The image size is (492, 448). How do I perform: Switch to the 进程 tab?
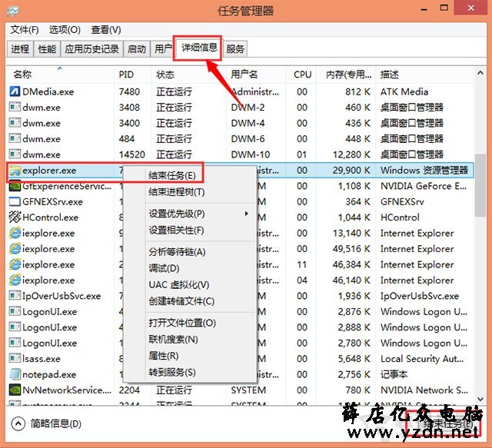click(x=20, y=49)
